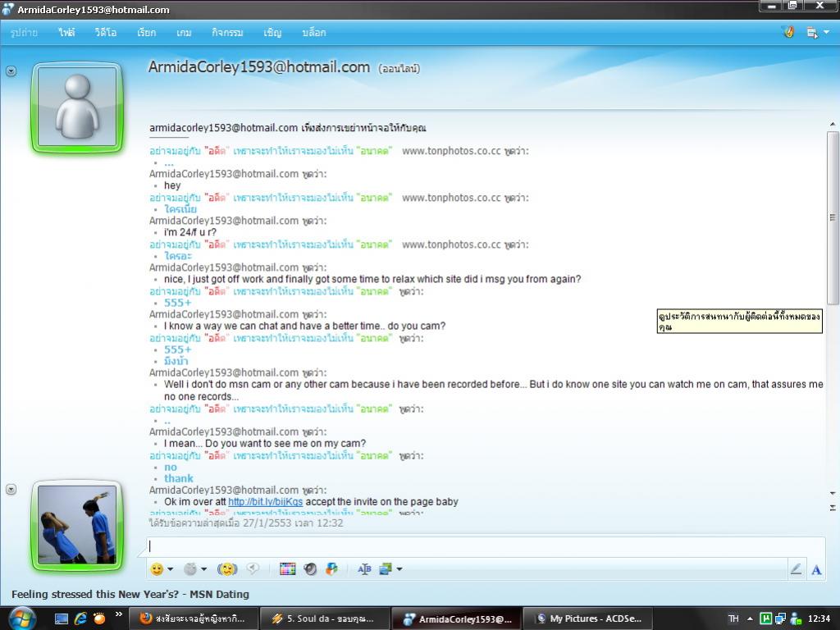Click the network tray icon
This screenshot has width=840, height=630.
coord(781,619)
